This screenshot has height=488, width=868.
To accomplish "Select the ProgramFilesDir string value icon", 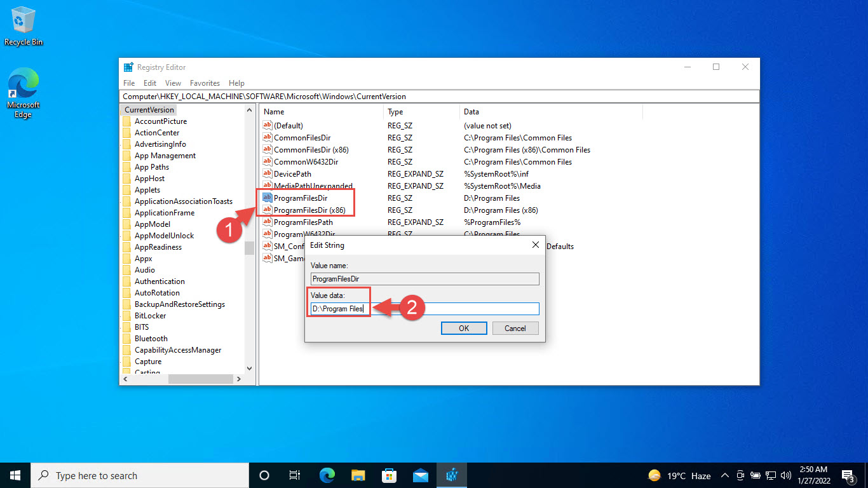I will 267,198.
